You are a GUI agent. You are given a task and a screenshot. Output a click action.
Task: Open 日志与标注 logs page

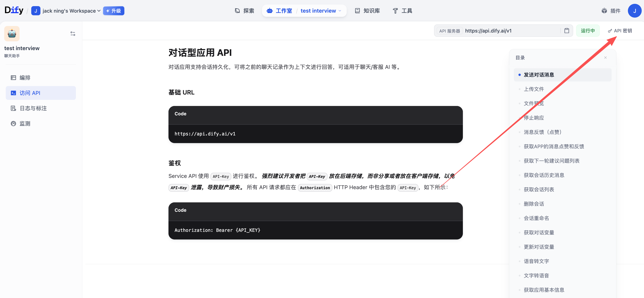click(x=33, y=108)
